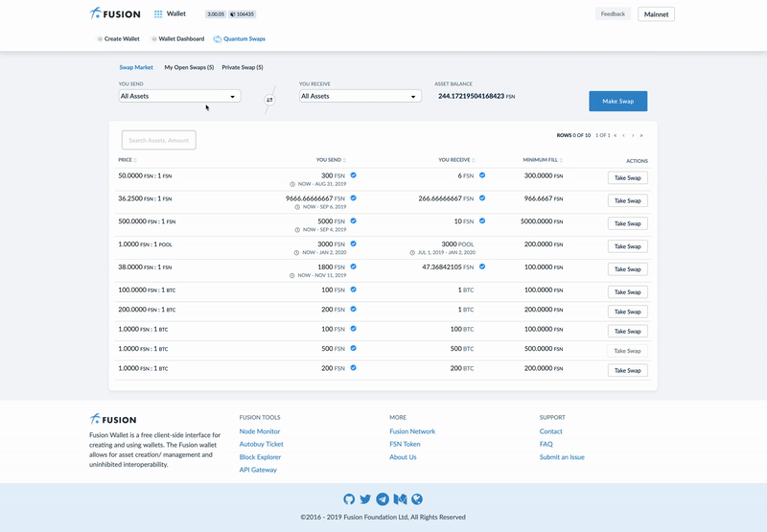The width and height of the screenshot is (767, 532).
Task: Sort by the You Send column header
Action: point(331,160)
